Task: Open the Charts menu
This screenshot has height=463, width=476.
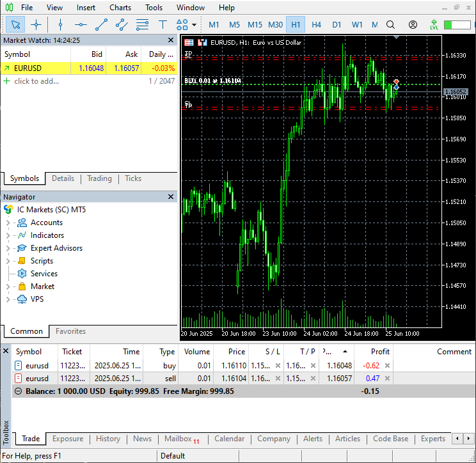Action: coord(120,8)
